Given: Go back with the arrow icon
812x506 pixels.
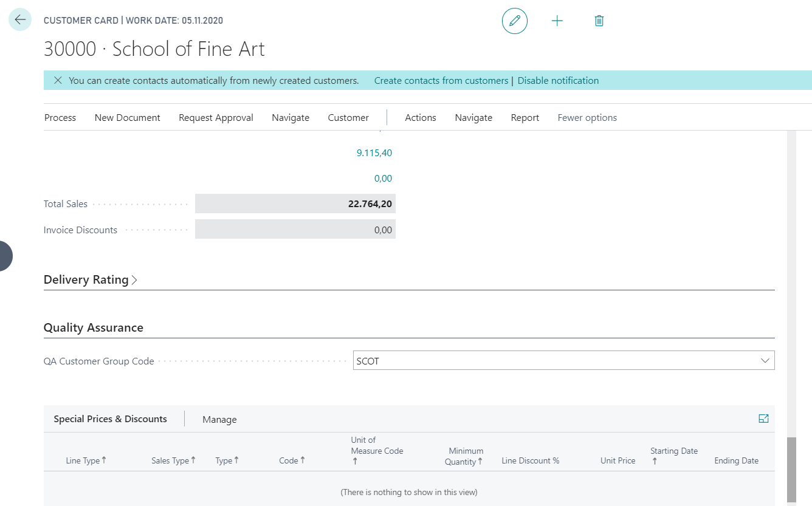Looking at the screenshot, I should click(20, 19).
